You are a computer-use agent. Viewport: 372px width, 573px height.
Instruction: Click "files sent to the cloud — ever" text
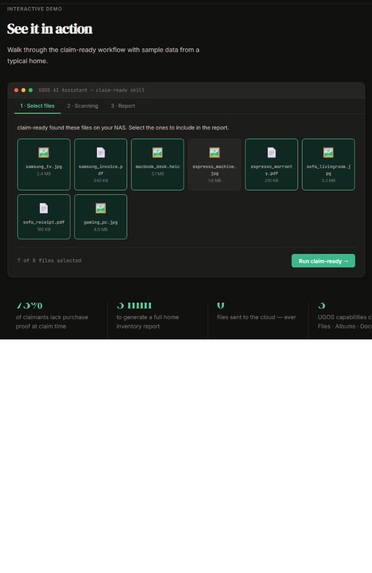(x=257, y=317)
